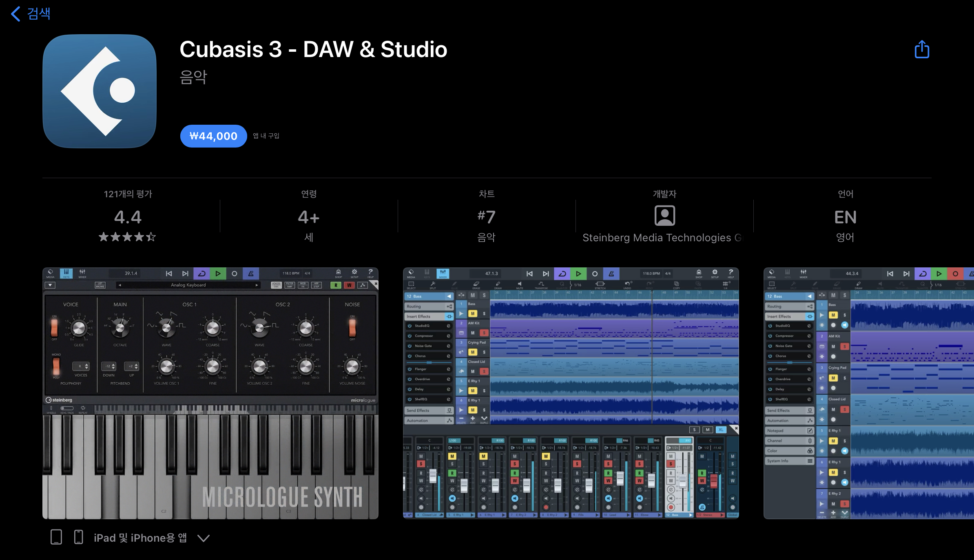Open the third app preview screenshot
Viewport: 974px width, 560px height.
869,393
